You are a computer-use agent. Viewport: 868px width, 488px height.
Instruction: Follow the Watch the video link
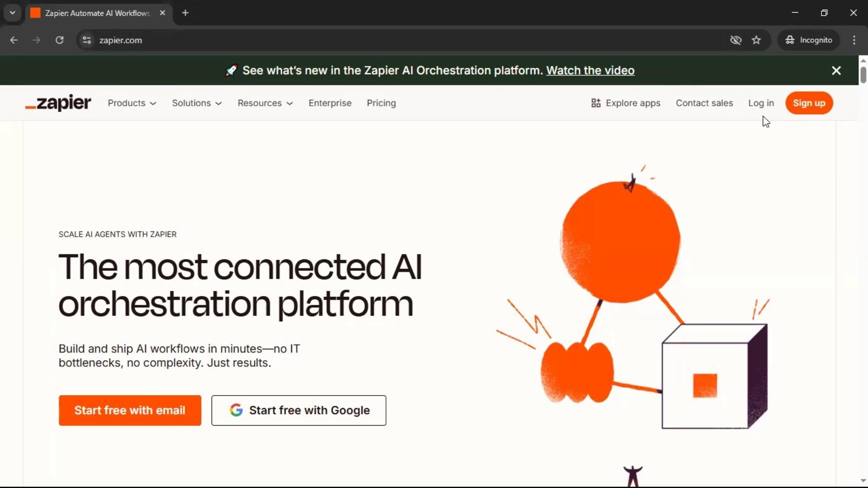pos(590,70)
